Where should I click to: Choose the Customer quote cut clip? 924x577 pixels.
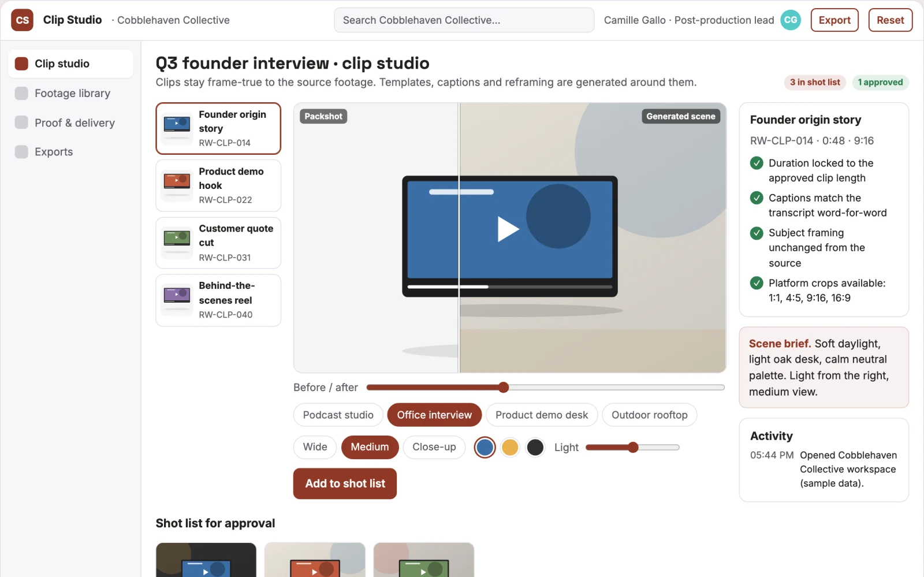(x=218, y=243)
